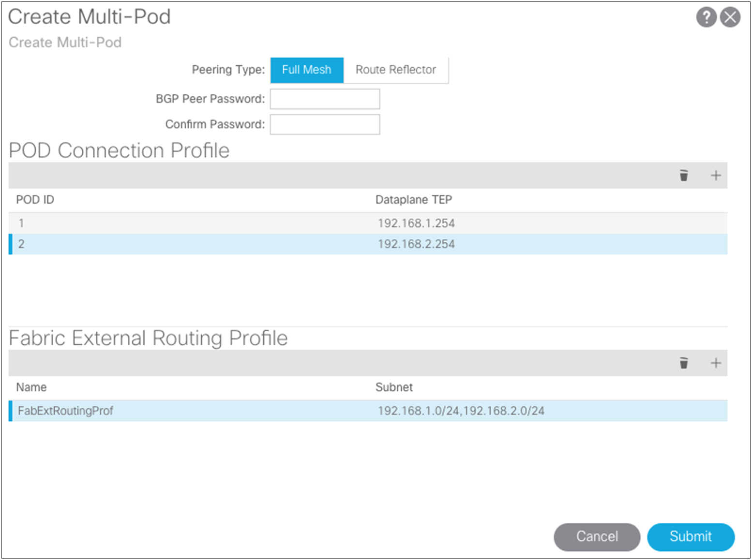Screen dimensions: 752x560
Task: Click the Subnet column header
Action: pos(394,387)
